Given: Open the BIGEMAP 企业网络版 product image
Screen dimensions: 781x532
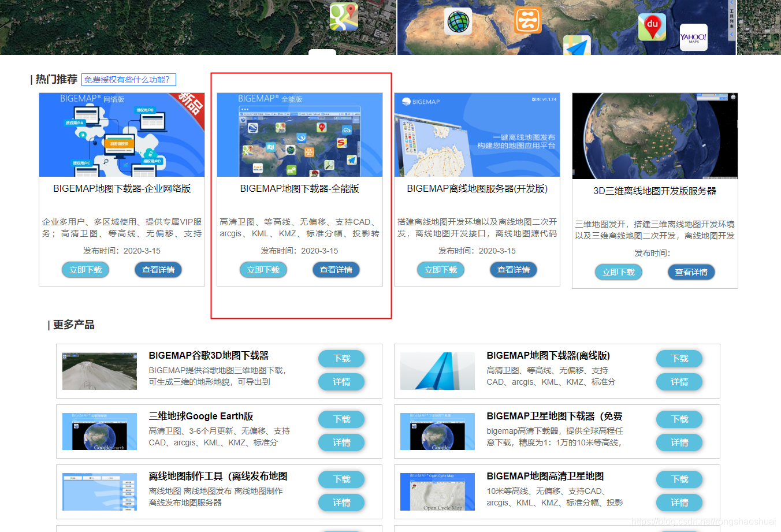Looking at the screenshot, I should pos(122,135).
